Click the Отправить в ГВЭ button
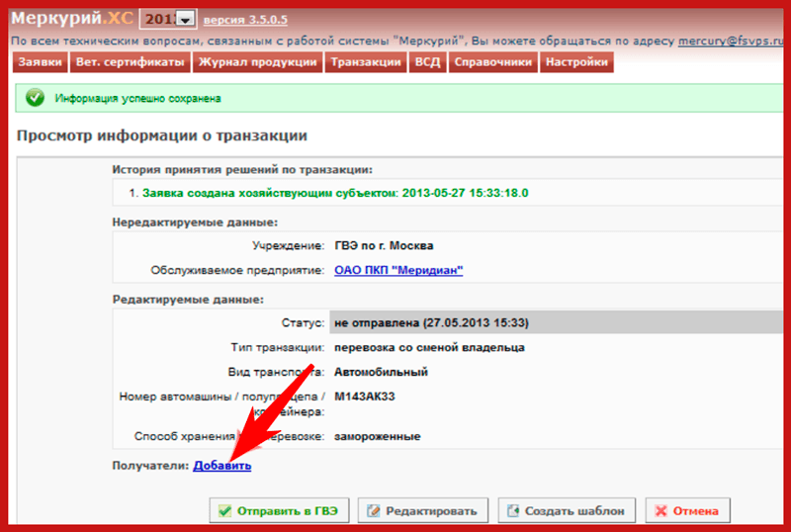The height and width of the screenshot is (532, 791). (280, 511)
